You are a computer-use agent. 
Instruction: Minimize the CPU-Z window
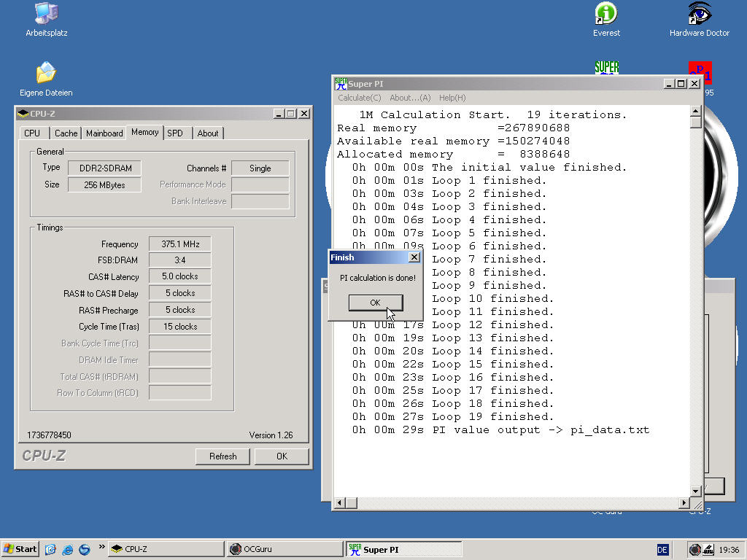click(279, 114)
